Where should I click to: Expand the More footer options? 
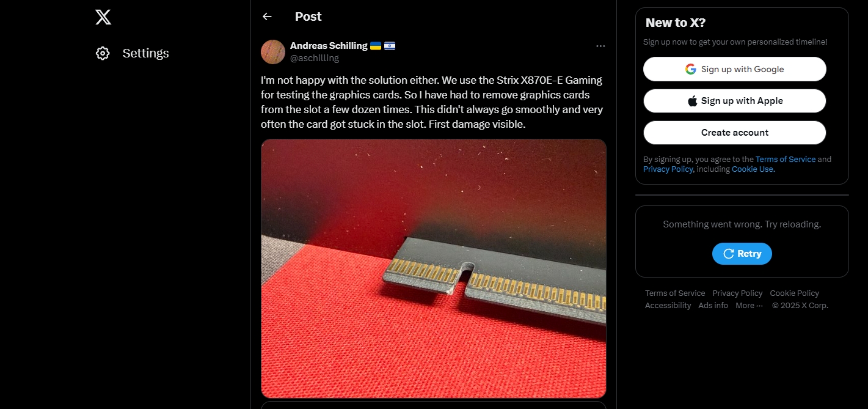click(x=749, y=306)
